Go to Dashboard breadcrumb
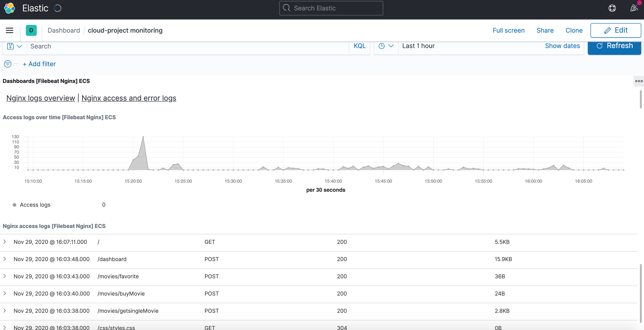The height and width of the screenshot is (330, 644). pos(64,30)
